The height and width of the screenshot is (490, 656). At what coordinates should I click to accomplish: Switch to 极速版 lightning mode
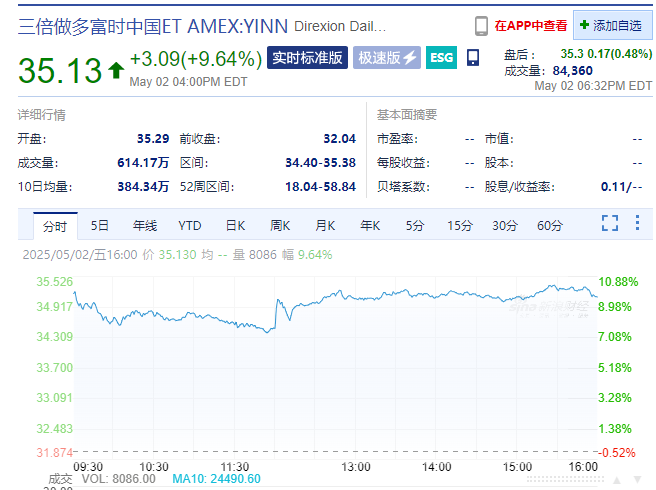coord(387,58)
